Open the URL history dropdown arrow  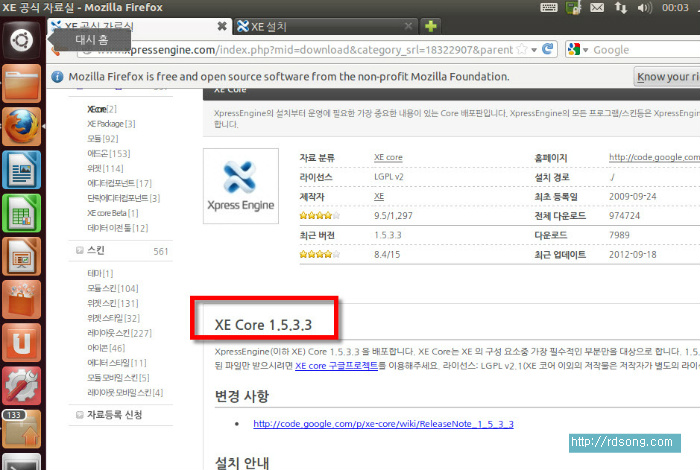point(534,50)
